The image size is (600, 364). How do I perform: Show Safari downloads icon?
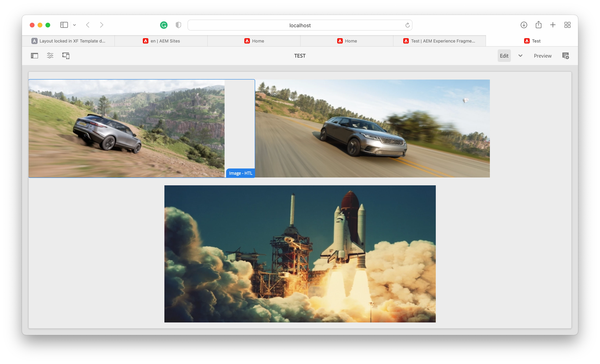pyautogui.click(x=524, y=25)
